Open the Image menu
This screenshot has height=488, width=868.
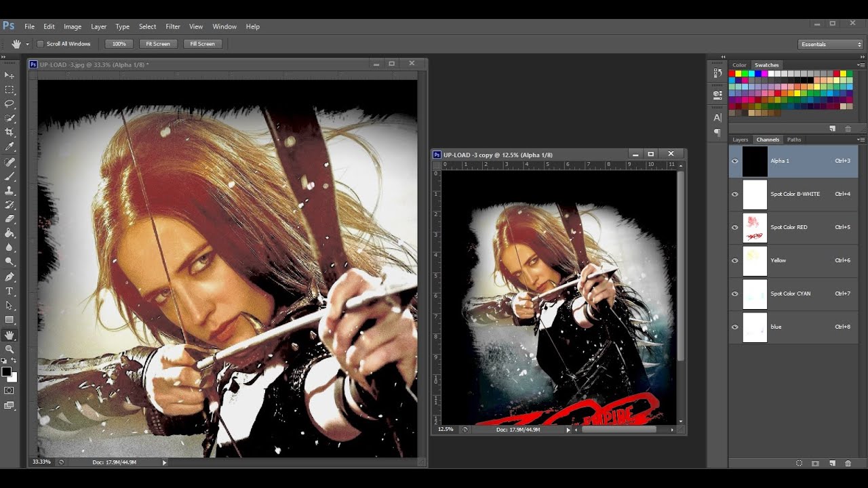pyautogui.click(x=73, y=26)
